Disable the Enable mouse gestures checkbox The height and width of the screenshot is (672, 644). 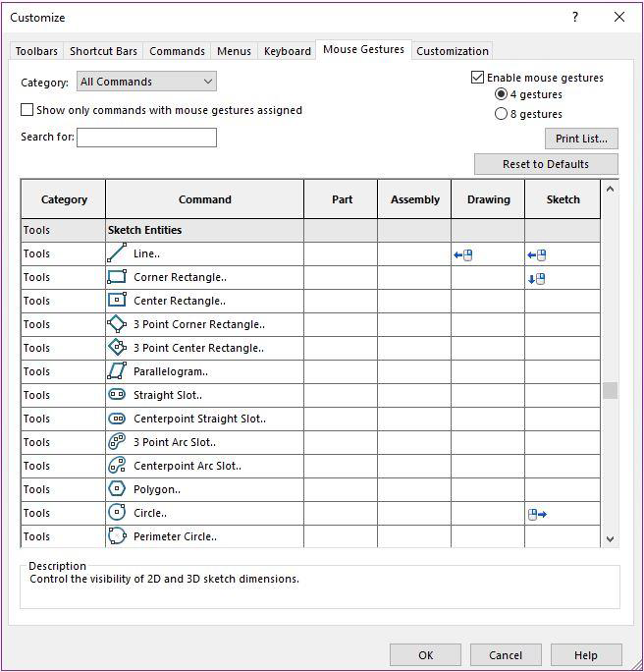click(x=478, y=78)
